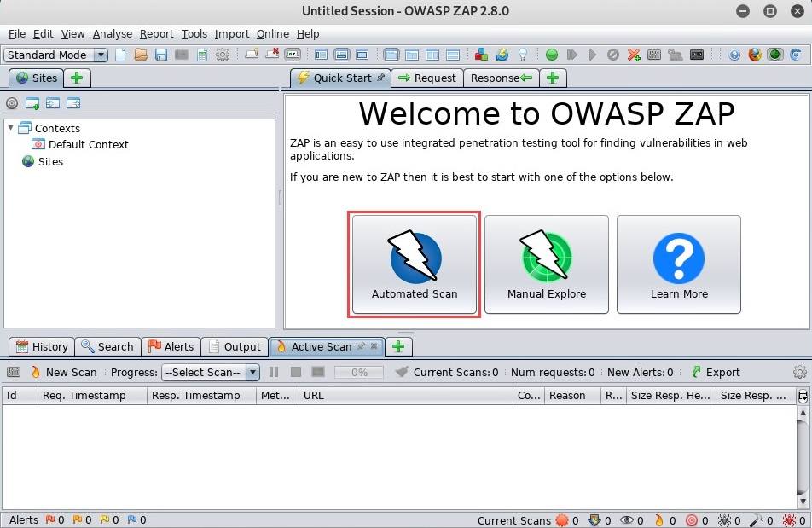Click the greyed-out Snapshot Session icon

click(181, 55)
